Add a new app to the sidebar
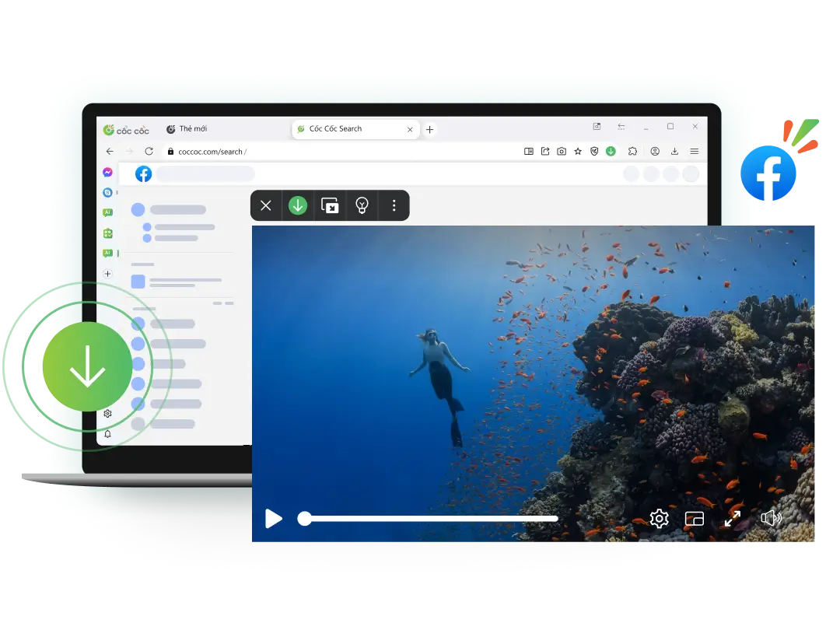Screen dimensions: 840x630 107,274
